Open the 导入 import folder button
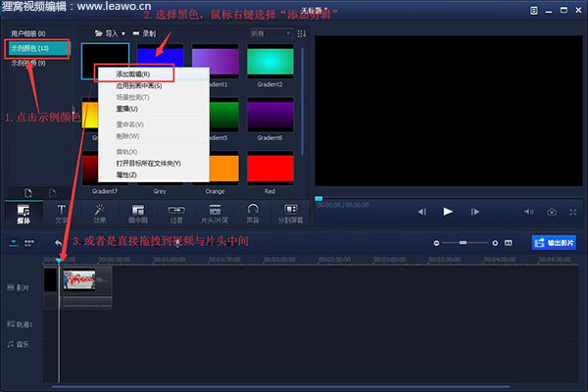 [x=106, y=33]
